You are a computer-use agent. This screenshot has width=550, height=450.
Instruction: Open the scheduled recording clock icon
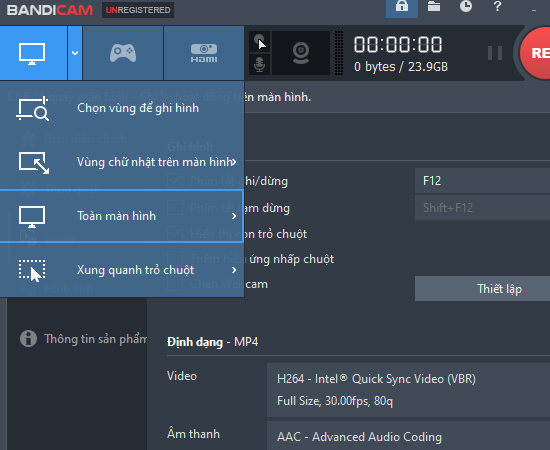click(x=466, y=6)
